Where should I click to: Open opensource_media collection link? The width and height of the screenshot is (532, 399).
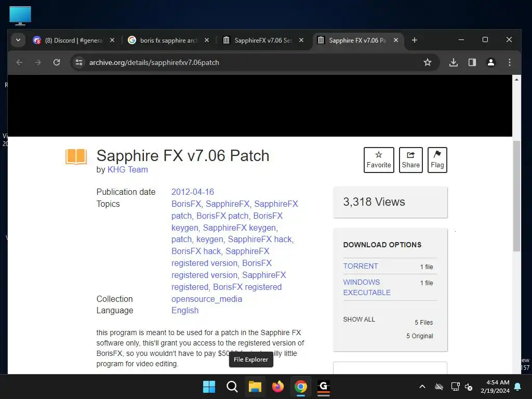pyautogui.click(x=207, y=299)
